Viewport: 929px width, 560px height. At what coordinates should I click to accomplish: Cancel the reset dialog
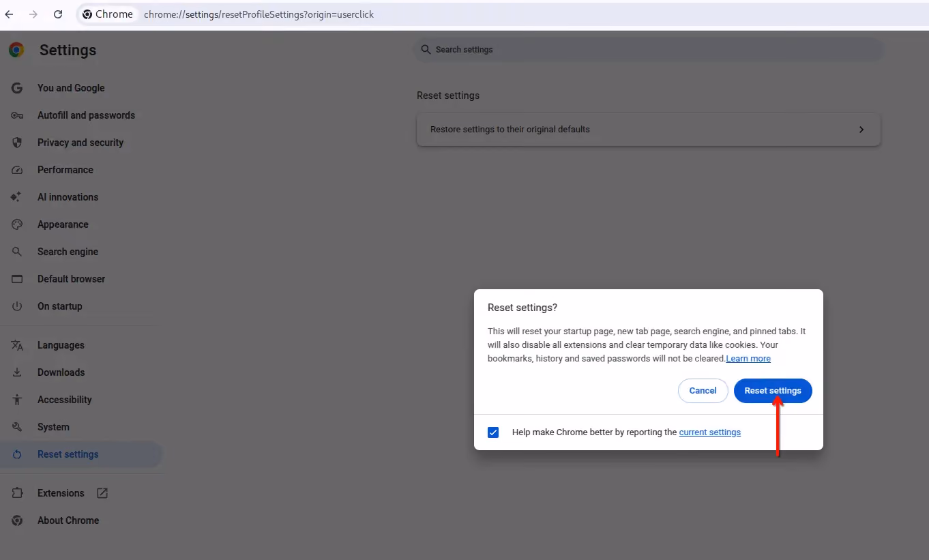(x=703, y=391)
